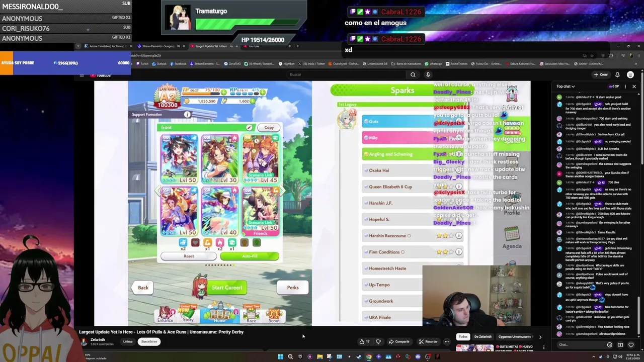Open Windows Start menu
The height and width of the screenshot is (362, 644).
coord(280,357)
